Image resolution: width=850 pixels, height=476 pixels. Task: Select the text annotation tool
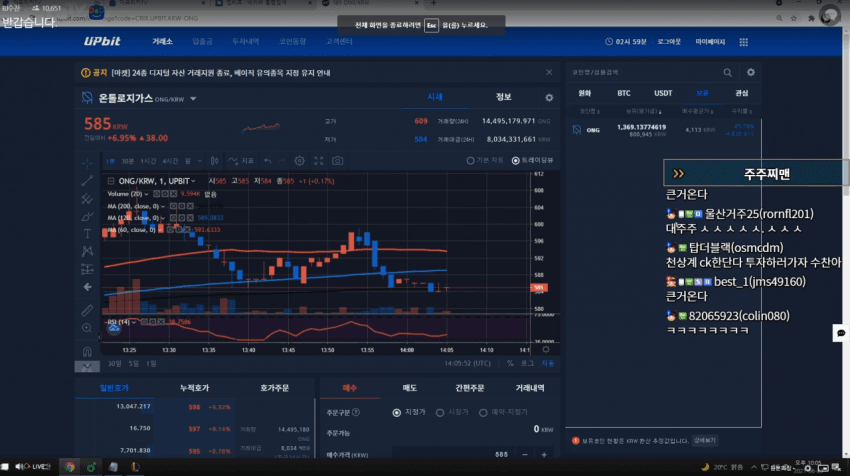coord(87,234)
